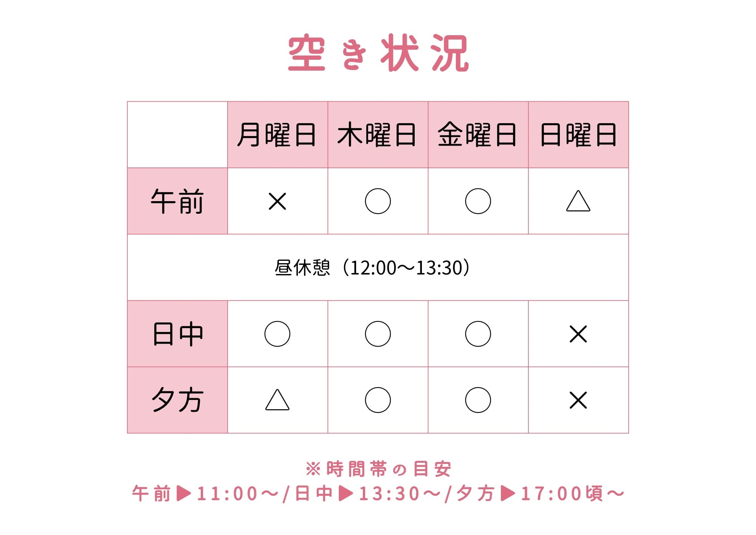Select the 月曜日 column header
Image resolution: width=756 pixels, height=535 pixels.
pyautogui.click(x=277, y=135)
